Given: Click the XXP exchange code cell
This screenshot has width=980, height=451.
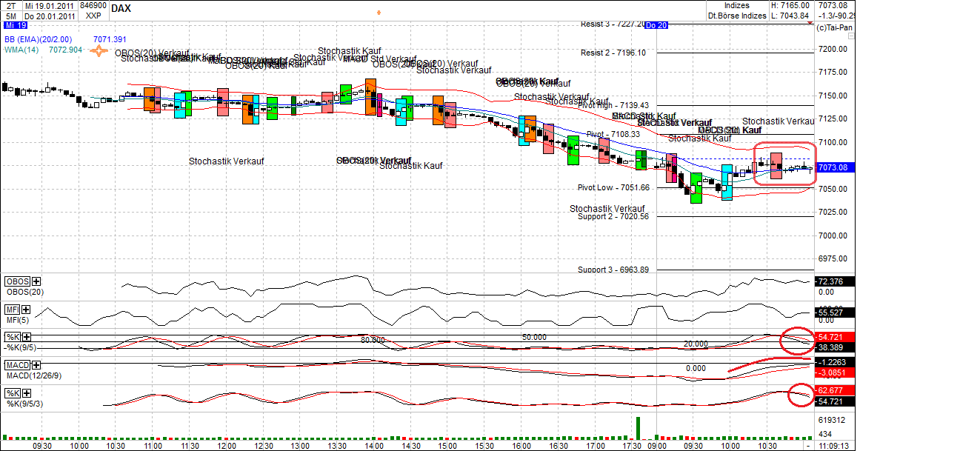Looking at the screenshot, I should [93, 16].
